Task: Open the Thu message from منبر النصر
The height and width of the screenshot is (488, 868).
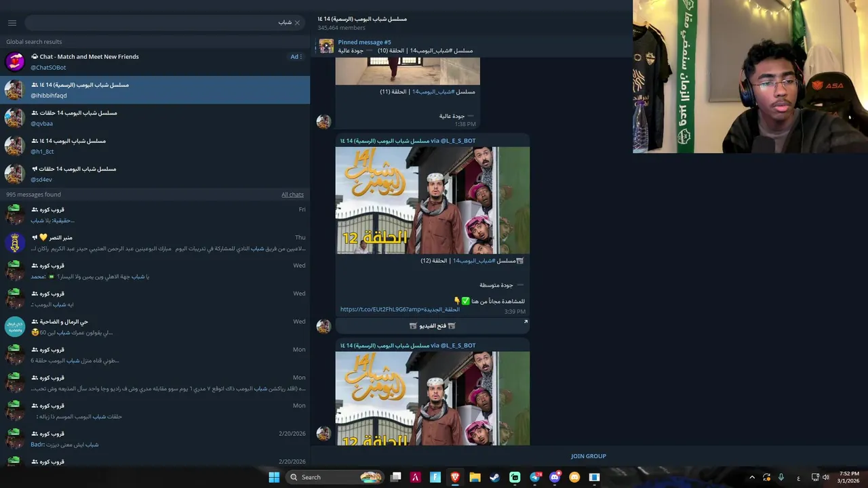Action: point(155,243)
